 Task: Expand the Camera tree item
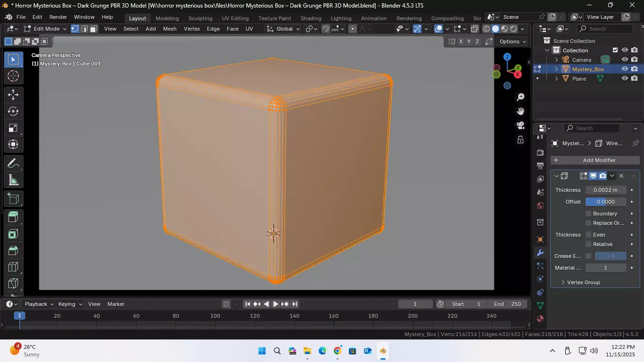556,60
